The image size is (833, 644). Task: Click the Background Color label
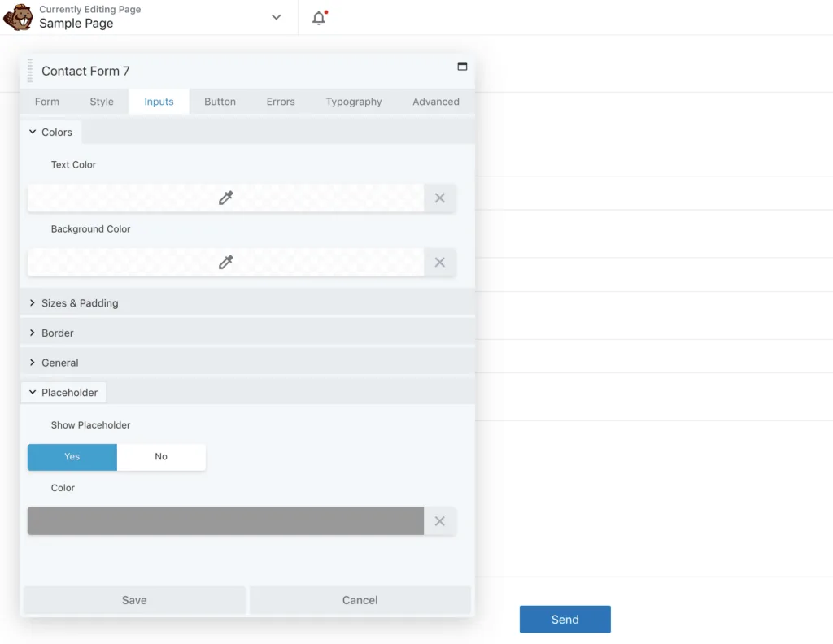(x=90, y=228)
